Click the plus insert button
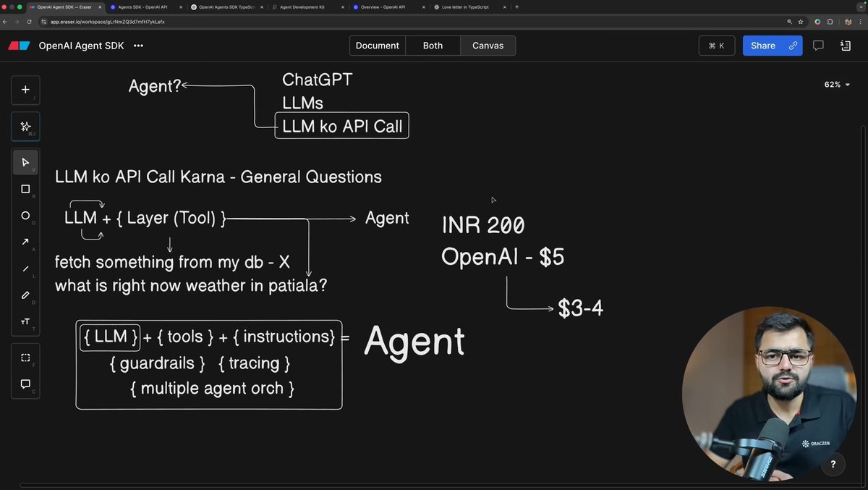Viewport: 868px width, 490px height. point(25,90)
